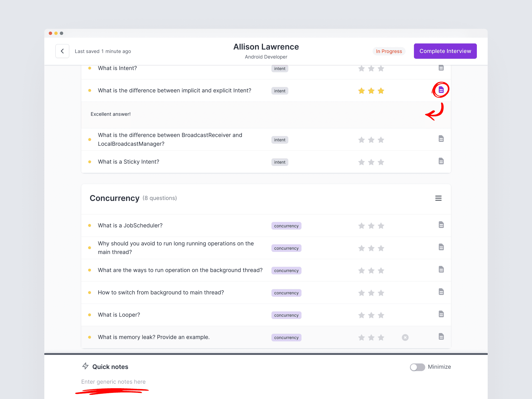Click purple notes icon for implicit/explicit Intent

coord(441,90)
